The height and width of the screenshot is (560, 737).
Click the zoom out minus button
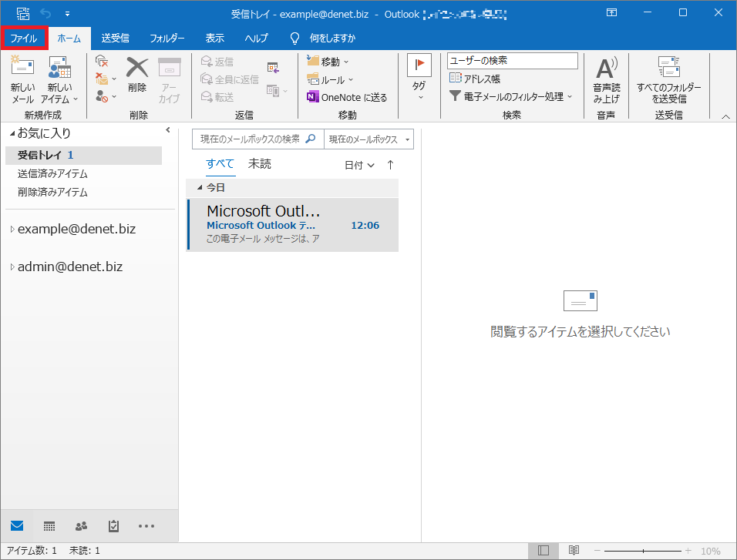coord(597,551)
